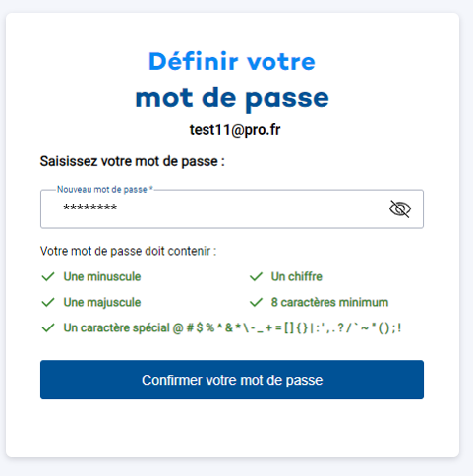Screen dimensions: 473x476
Task: Click the Une majuscule requirement text
Action: 102,302
